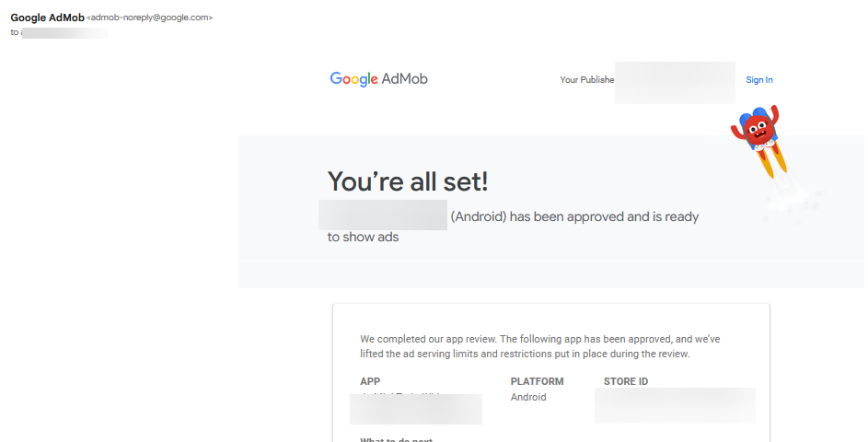This screenshot has width=868, height=442.
Task: Click the "You're all set!" heading
Action: (x=408, y=181)
